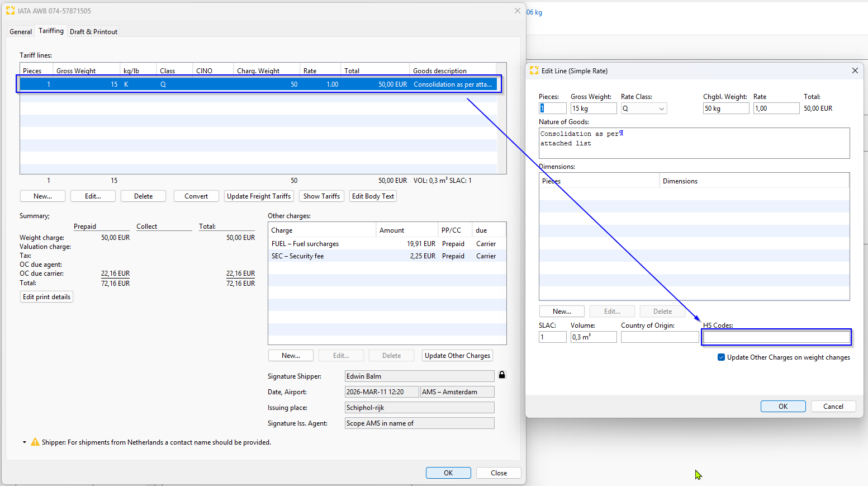Viewport: 868px width, 486px height.
Task: Click into the HS Codes field
Action: click(x=776, y=337)
